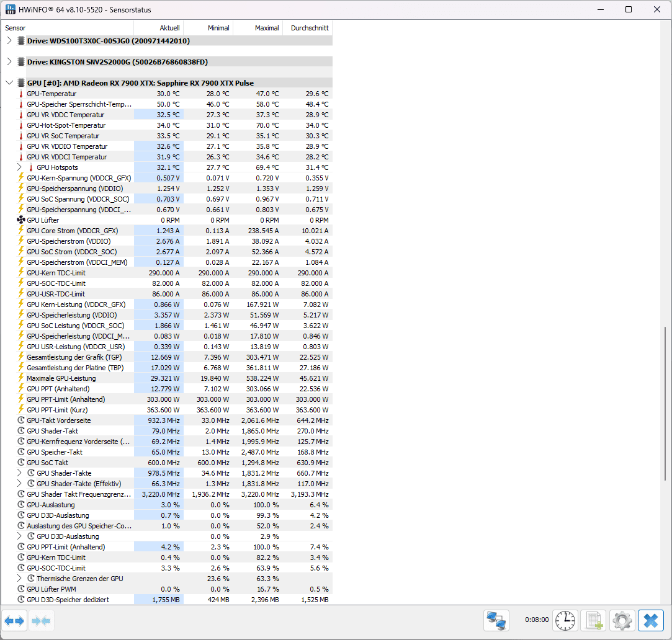672x640 pixels.
Task: Click the expand-columns arrows button
Action: tap(14, 621)
